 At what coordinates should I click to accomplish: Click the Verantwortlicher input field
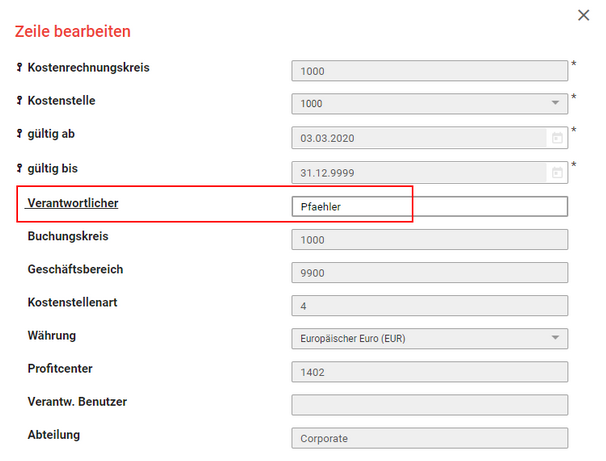pyautogui.click(x=430, y=207)
